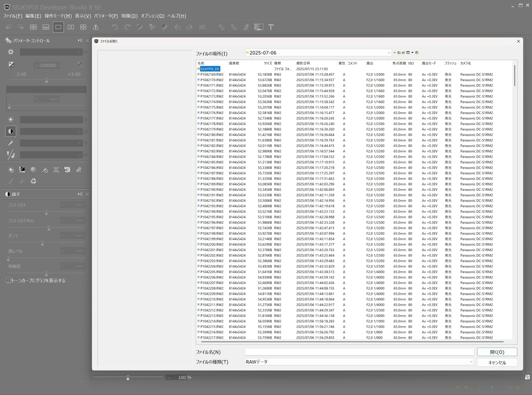Click the back arrow in file dialog
The height and width of the screenshot is (395, 532).
click(x=395, y=52)
